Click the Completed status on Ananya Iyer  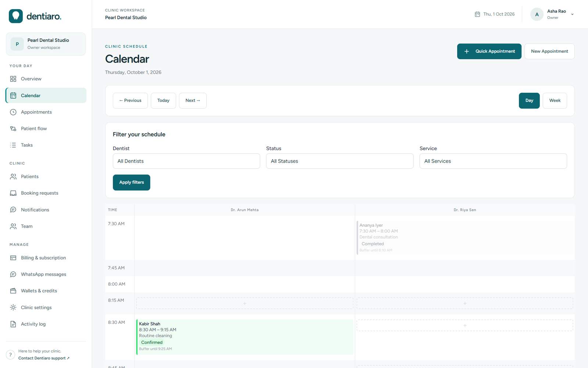coord(373,244)
